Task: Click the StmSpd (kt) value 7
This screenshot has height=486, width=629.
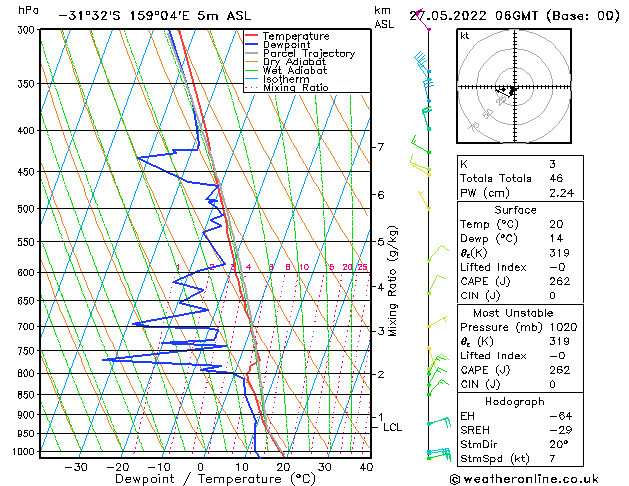Action: (552, 458)
